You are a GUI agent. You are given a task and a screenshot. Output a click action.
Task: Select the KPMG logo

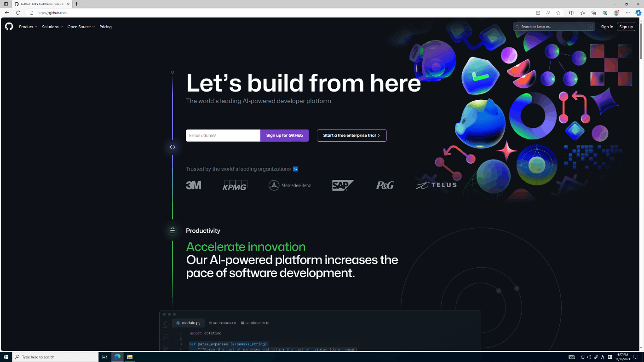pos(235,185)
